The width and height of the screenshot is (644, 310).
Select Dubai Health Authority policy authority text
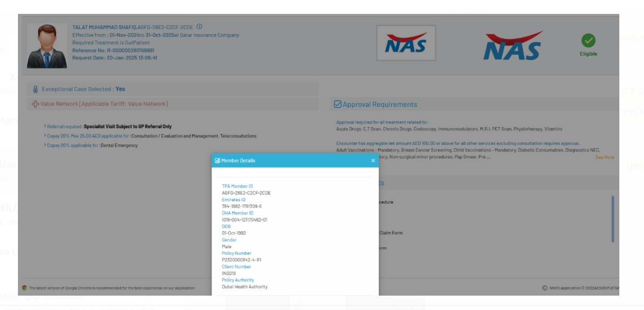245,287
